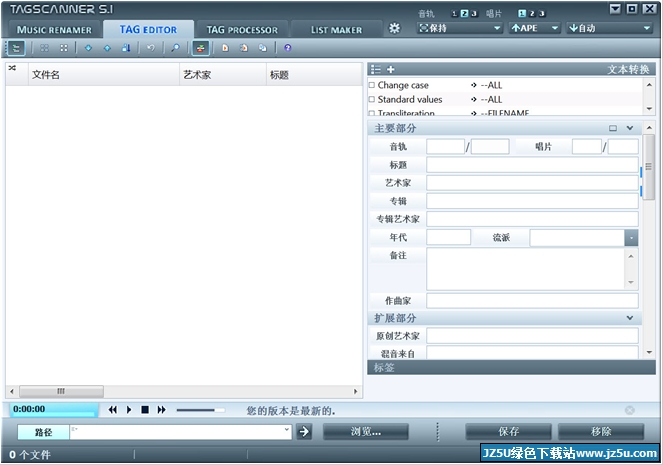This screenshot has width=663, height=465.
Task: Collapse the 扩展部分 section chevron
Action: tap(630, 318)
